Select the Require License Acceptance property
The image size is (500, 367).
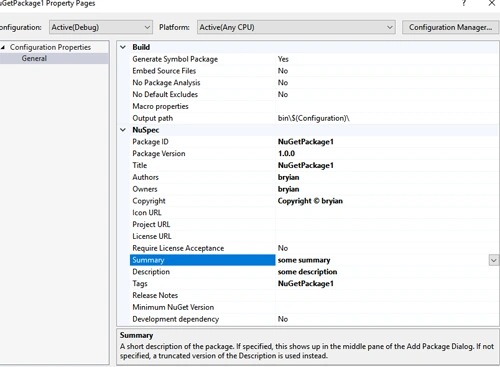[178, 248]
